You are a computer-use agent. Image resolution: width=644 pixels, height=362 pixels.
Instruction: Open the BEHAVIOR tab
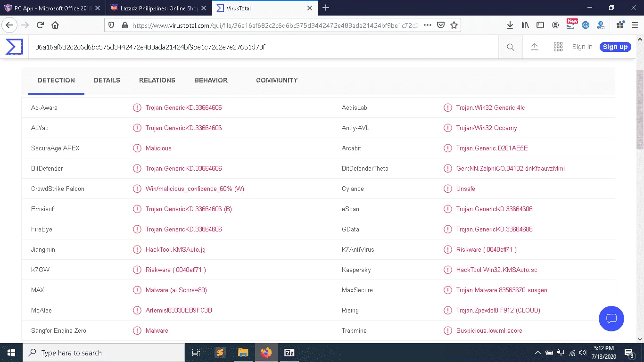click(x=211, y=80)
